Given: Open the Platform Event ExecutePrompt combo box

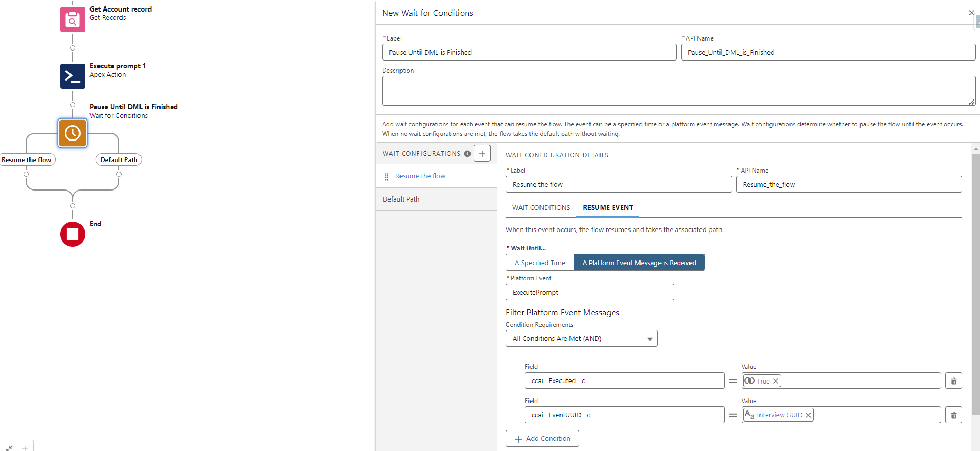Looking at the screenshot, I should point(589,292).
